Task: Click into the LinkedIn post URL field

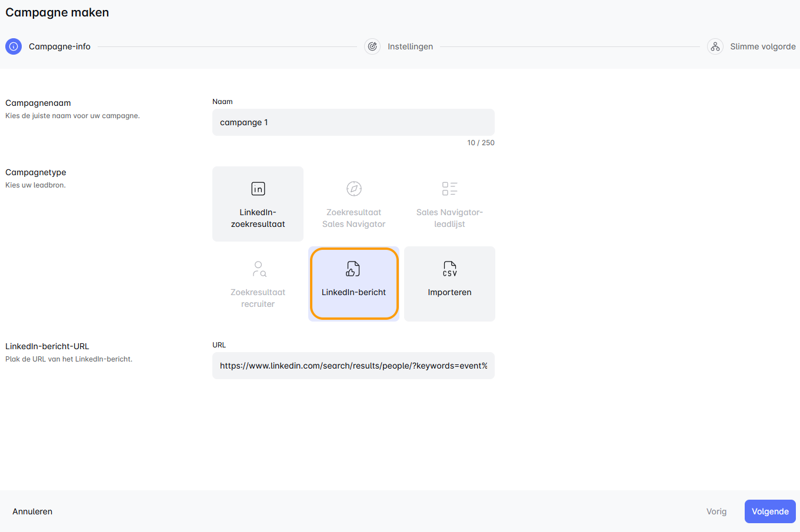Action: coord(353,366)
